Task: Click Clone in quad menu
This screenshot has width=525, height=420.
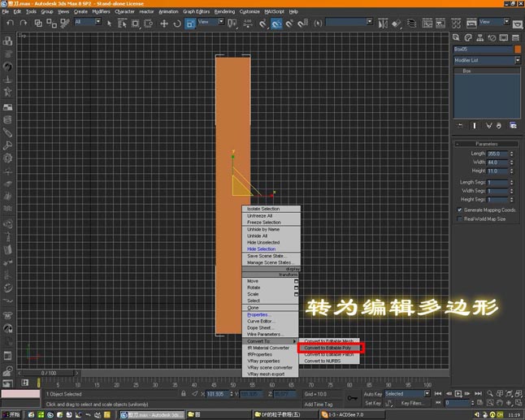Action: (x=253, y=308)
